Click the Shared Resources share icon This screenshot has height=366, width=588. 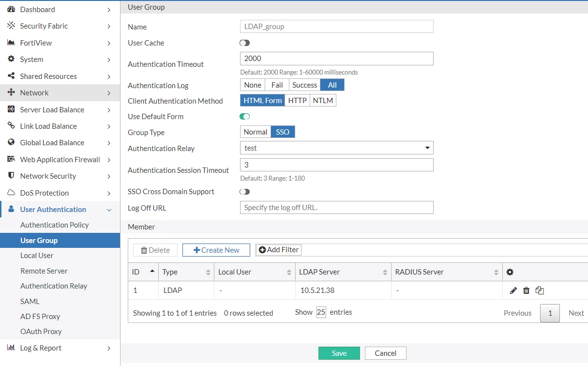[11, 76]
